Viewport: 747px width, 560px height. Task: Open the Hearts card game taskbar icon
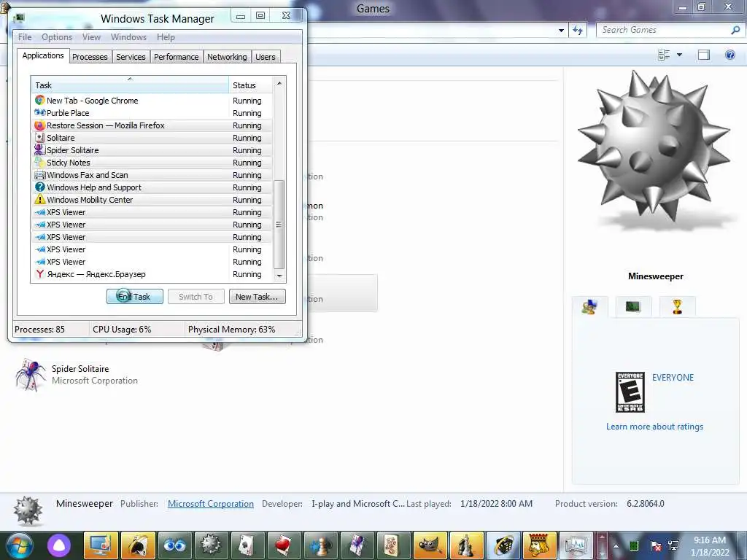[284, 545]
